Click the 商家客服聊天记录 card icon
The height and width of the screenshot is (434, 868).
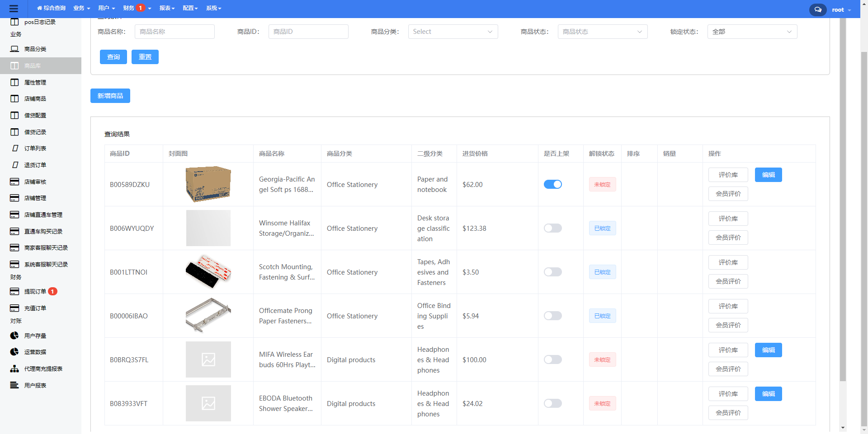pyautogui.click(x=14, y=247)
